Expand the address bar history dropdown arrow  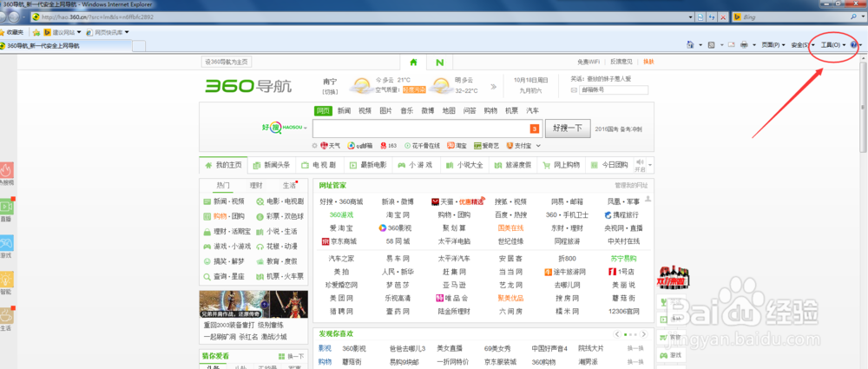690,17
